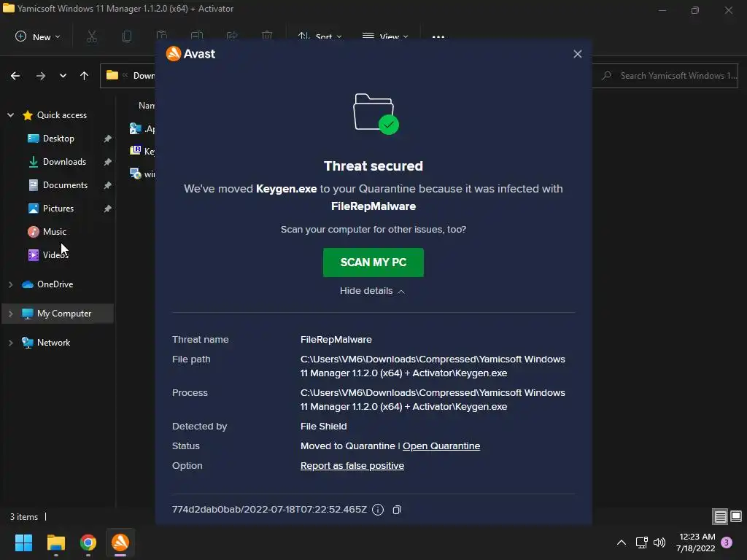This screenshot has width=747, height=560.
Task: Open Documents in Quick access
Action: click(65, 185)
